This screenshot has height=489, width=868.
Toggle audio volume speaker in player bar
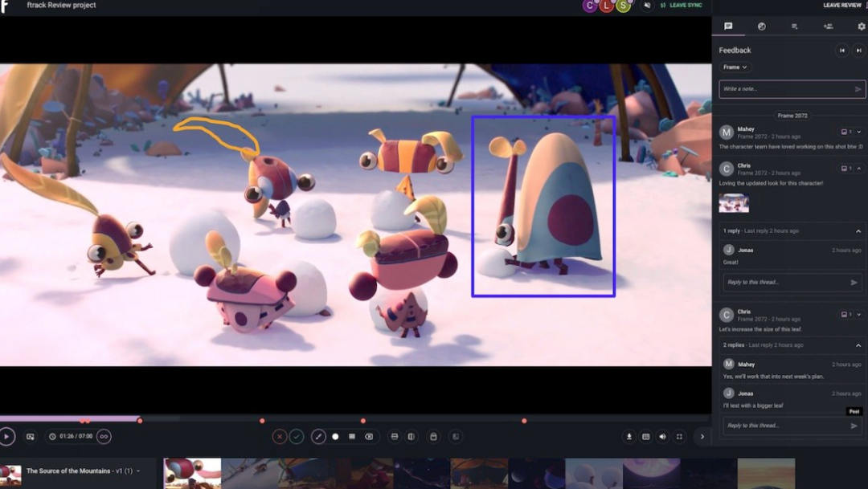(662, 437)
